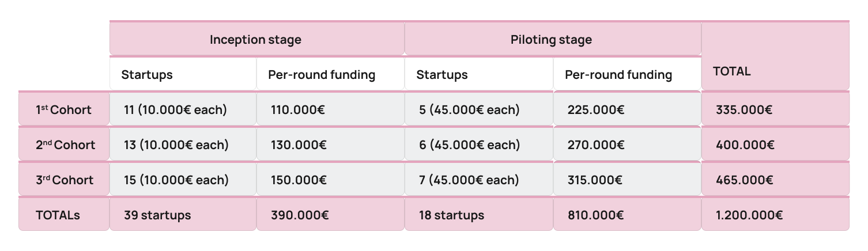Click the Piloting stage header cell
The width and height of the screenshot is (868, 251).
coord(553,39)
